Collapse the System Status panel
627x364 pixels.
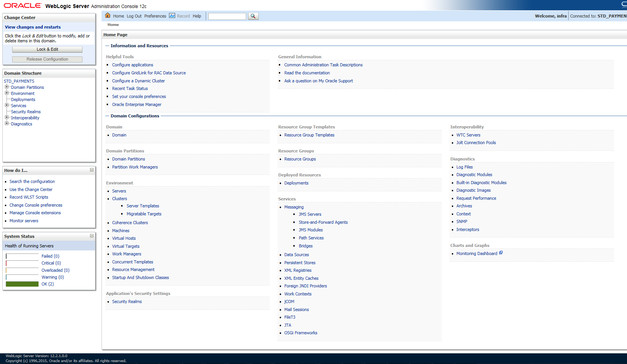point(92,236)
